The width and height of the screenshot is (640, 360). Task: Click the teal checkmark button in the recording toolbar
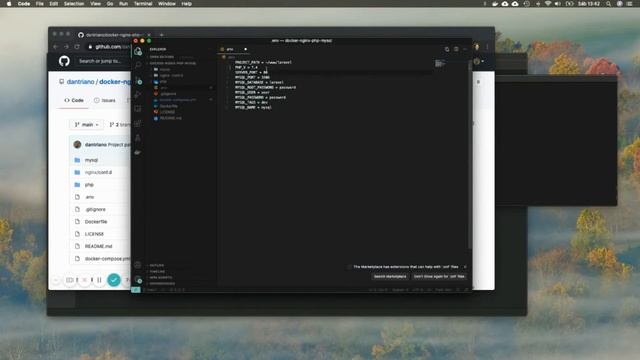[114, 280]
